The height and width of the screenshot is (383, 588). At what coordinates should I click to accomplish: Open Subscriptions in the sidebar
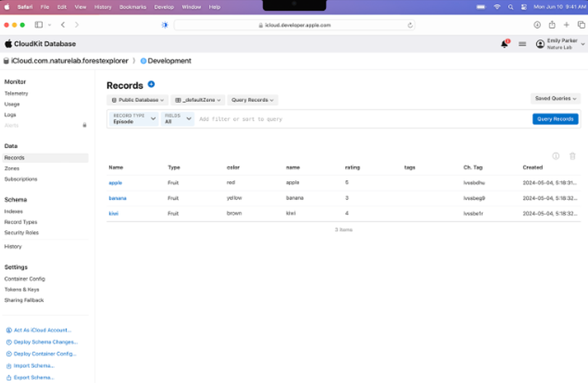[x=21, y=179]
